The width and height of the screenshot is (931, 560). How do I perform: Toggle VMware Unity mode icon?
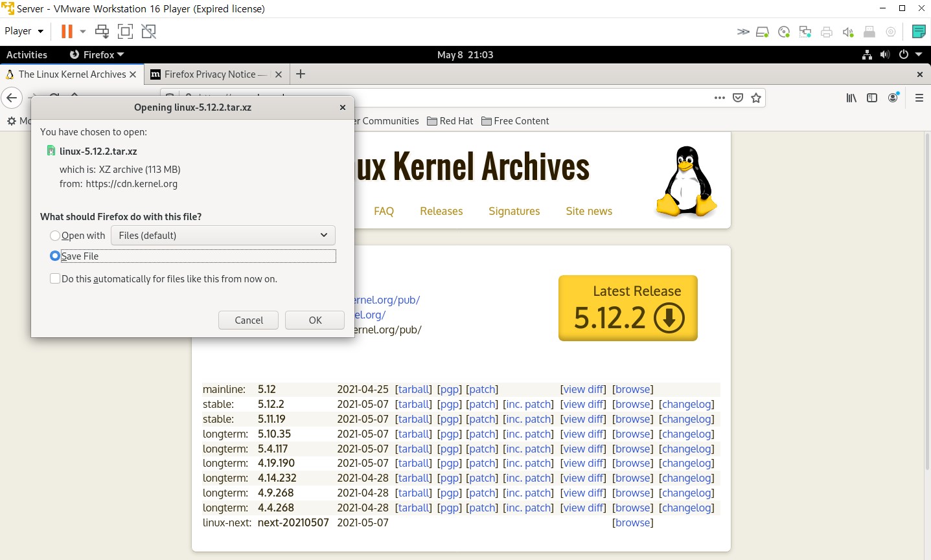149,31
